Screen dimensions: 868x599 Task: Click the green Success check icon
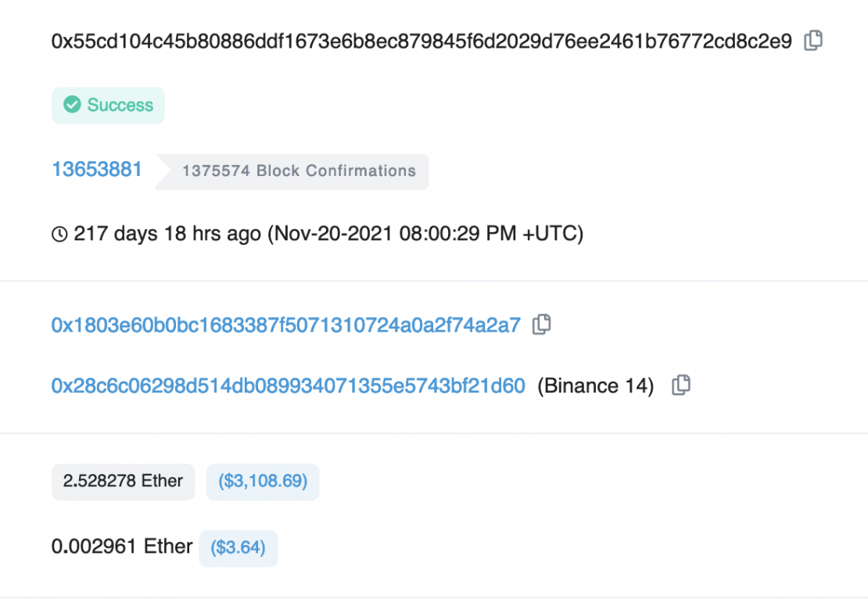(72, 105)
